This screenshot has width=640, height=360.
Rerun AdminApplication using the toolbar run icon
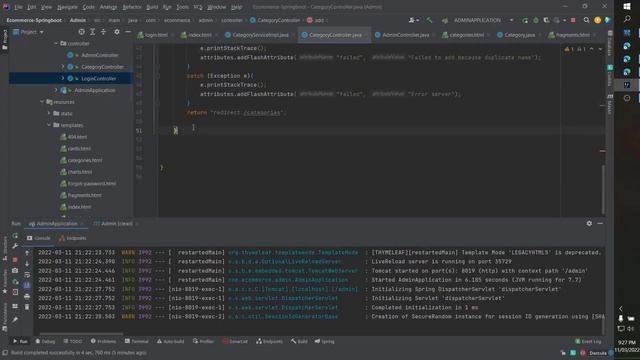(x=525, y=20)
